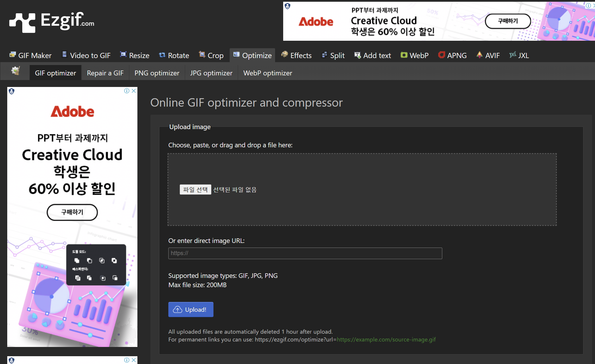Image resolution: width=595 pixels, height=364 pixels.
Task: Click the privacy shield icon on top banner ad
Action: tap(288, 6)
